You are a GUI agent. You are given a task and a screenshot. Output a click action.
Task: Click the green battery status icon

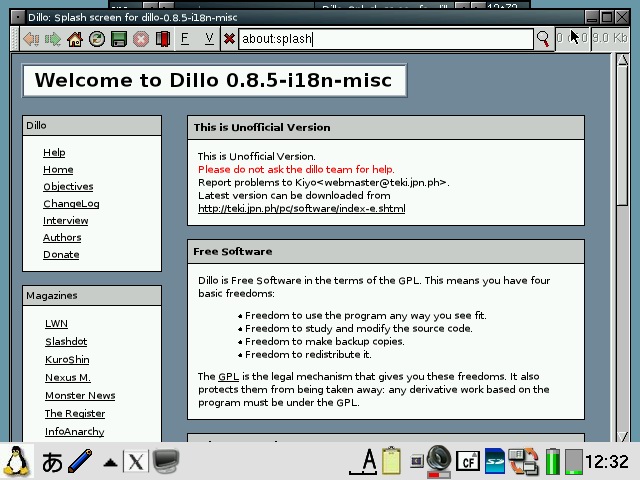click(x=553, y=461)
